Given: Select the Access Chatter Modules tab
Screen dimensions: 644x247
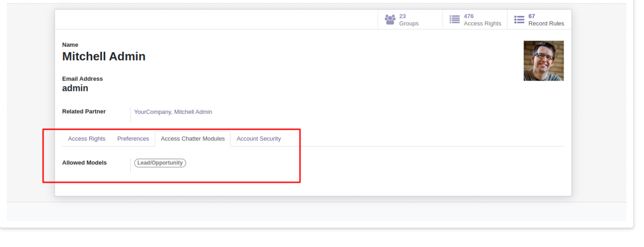Looking at the screenshot, I should pos(193,139).
